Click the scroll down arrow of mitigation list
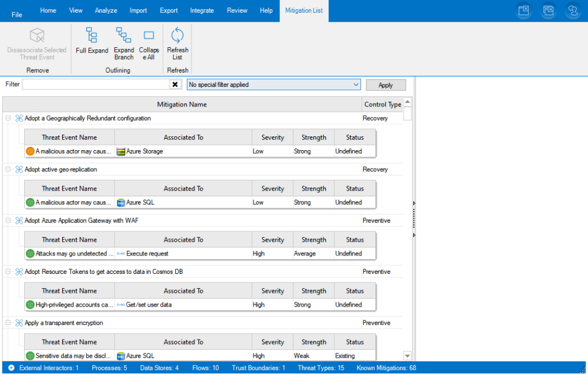 (x=407, y=356)
